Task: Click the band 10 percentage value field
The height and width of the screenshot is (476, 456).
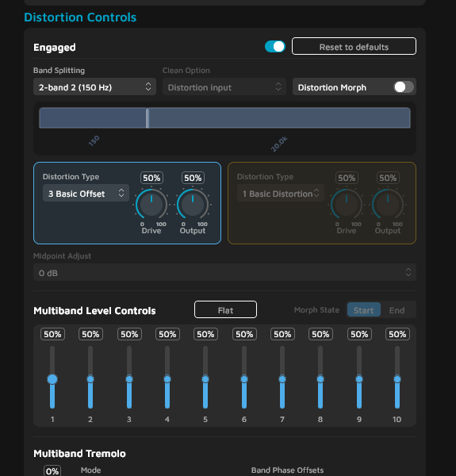Action: (397, 334)
